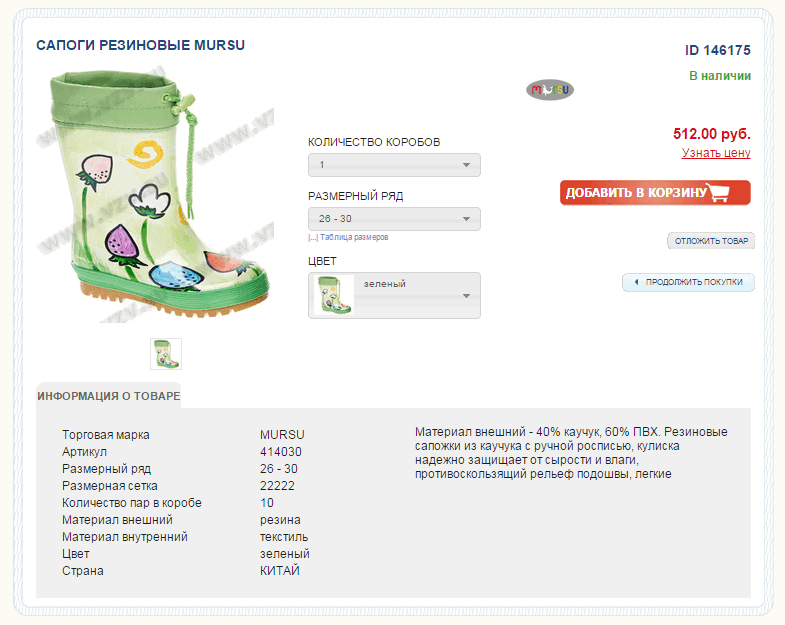This screenshot has width=785, height=625.
Task: Click the MURSU brand logo
Action: 550,90
